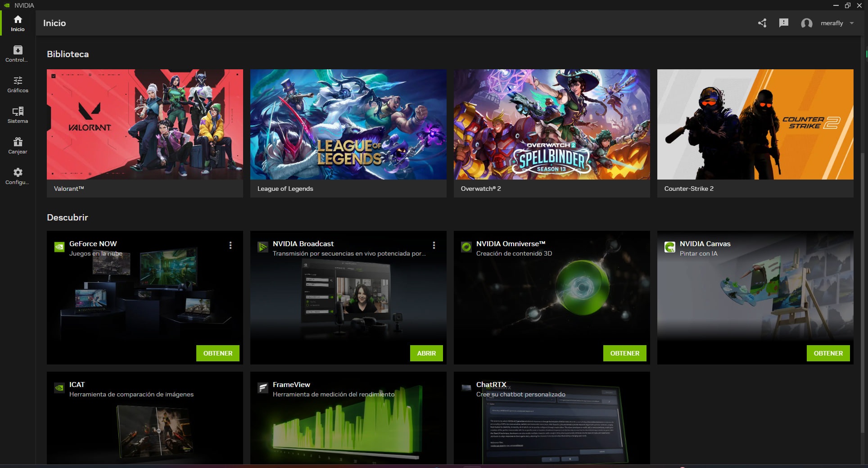This screenshot has width=868, height=468.
Task: Click OBTENER on NVIDIA Canvas card
Action: coord(828,353)
